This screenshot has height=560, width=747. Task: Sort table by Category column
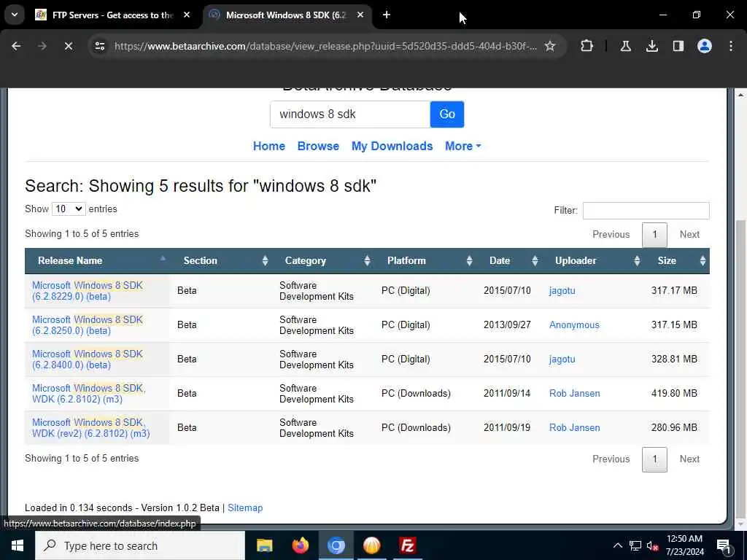[323, 261]
